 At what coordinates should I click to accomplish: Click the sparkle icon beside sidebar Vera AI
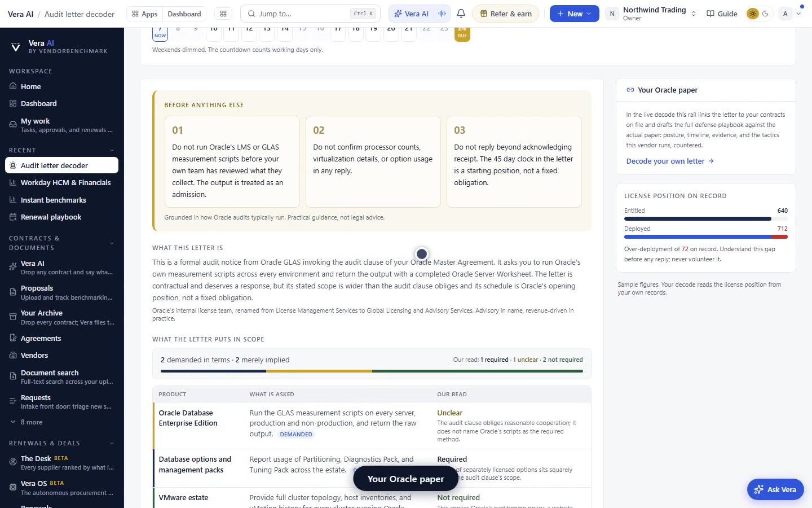click(x=13, y=267)
